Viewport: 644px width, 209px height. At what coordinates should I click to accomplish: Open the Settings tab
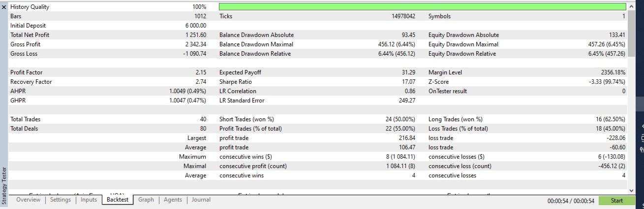(x=61, y=200)
